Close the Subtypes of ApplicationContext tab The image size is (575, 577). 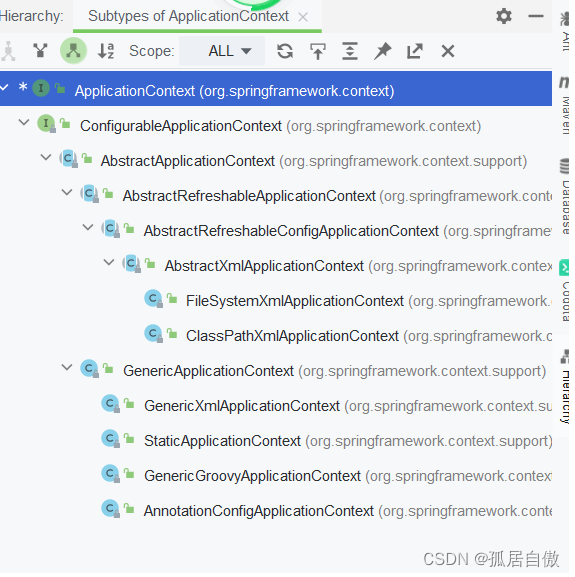[304, 17]
